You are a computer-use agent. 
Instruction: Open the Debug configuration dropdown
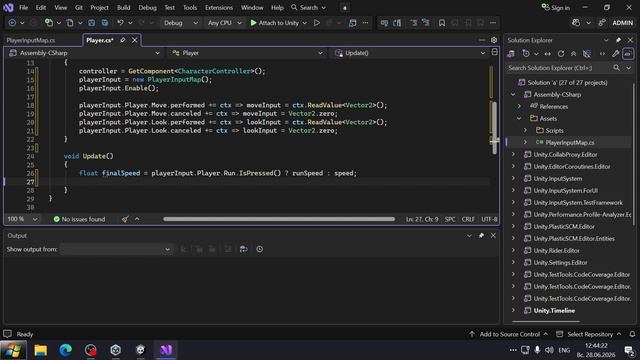click(181, 23)
